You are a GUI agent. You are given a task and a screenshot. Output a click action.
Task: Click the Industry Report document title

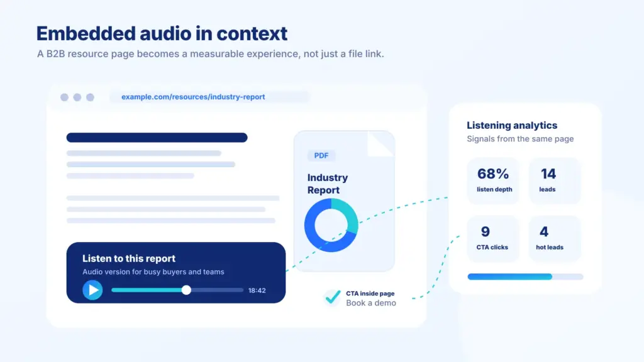(327, 184)
